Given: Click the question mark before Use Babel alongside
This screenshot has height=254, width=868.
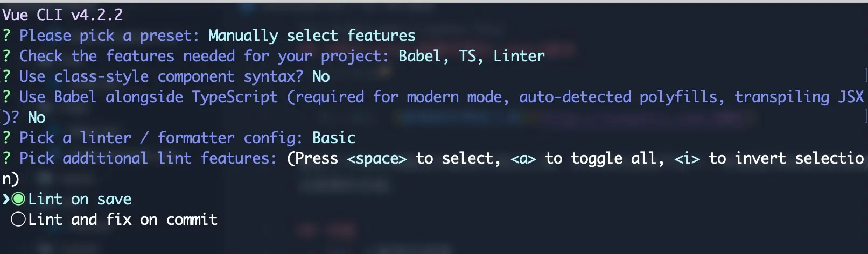Looking at the screenshot, I should 6,97.
